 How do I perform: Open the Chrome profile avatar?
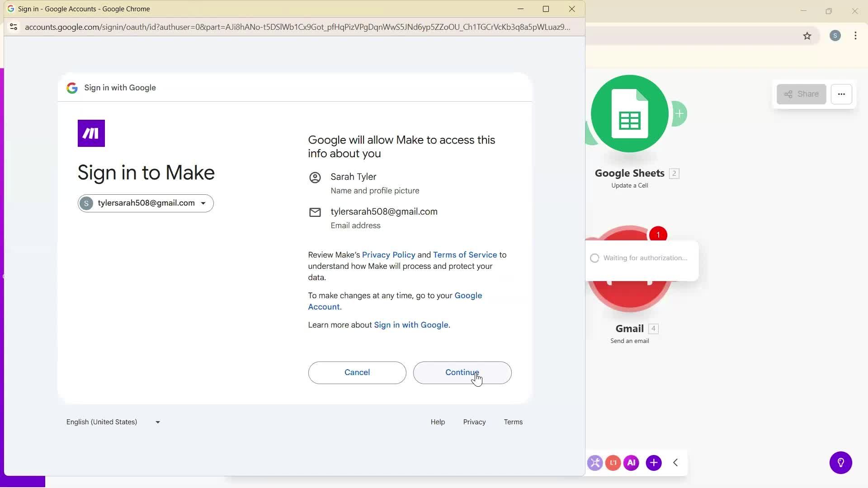[x=835, y=36]
